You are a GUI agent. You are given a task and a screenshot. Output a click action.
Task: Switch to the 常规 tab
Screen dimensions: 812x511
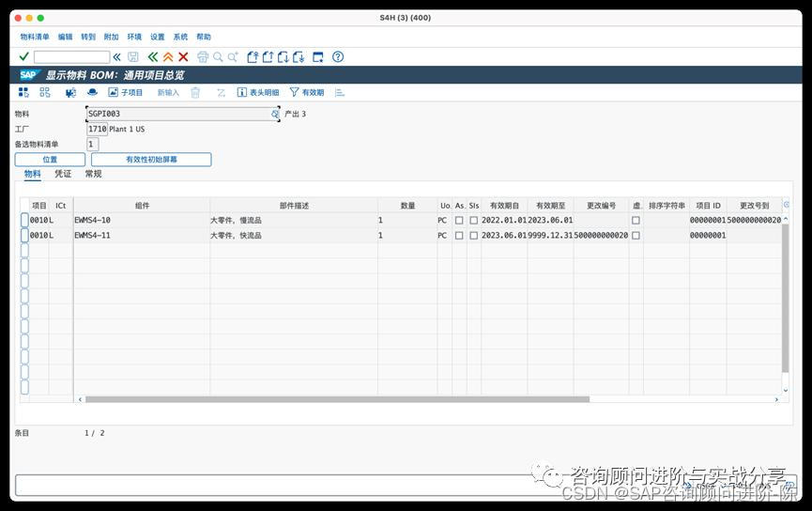93,174
